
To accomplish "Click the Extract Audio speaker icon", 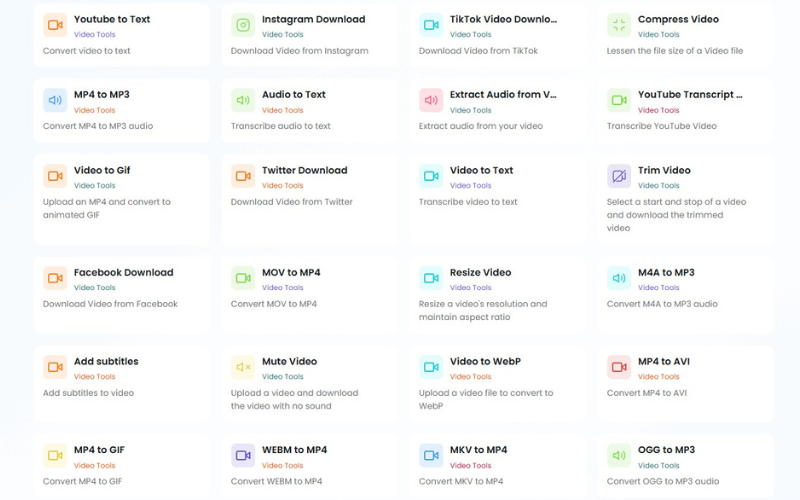I will coord(431,100).
